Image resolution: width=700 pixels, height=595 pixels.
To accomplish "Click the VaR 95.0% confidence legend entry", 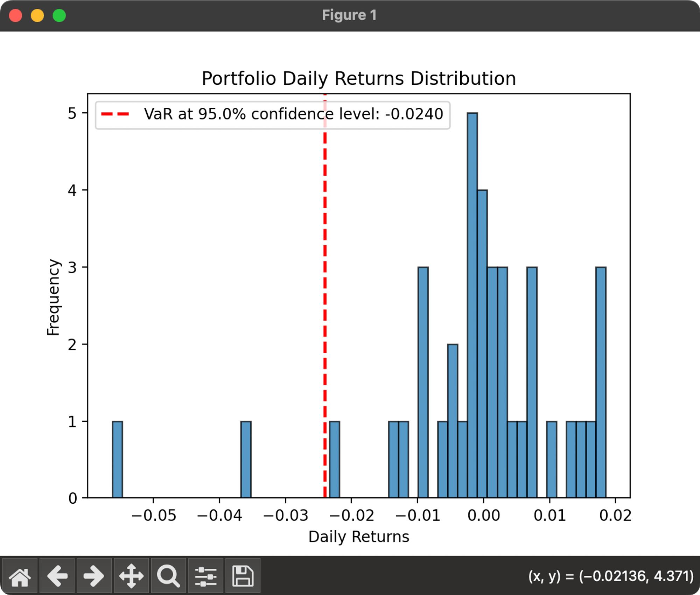I will [x=273, y=115].
